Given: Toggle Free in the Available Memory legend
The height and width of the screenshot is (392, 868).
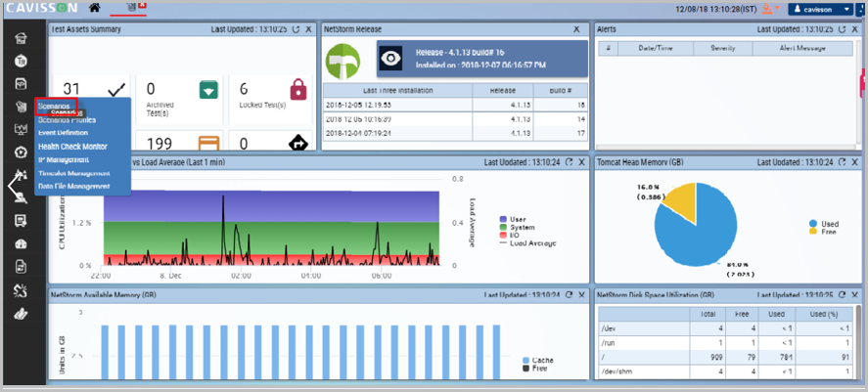Looking at the screenshot, I should (x=532, y=368).
